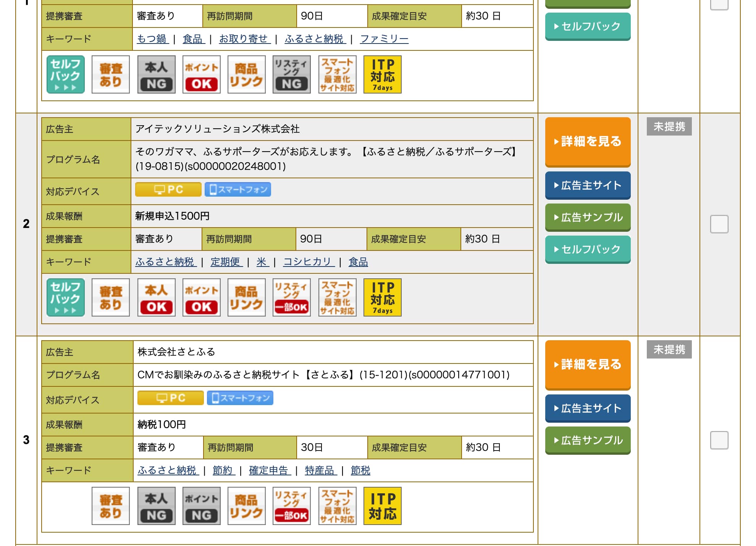Screen dimensions: 756x546
Task: Open keyword link ファミリー
Action: point(384,39)
